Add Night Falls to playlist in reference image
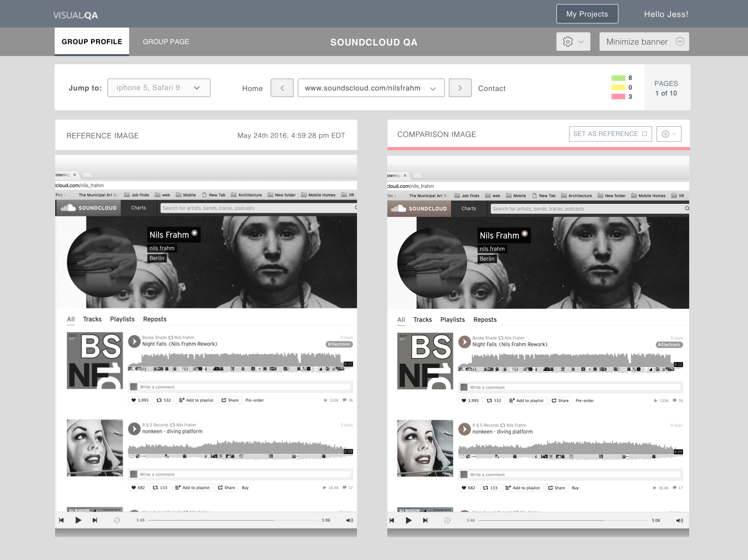The height and width of the screenshot is (560, 748). click(196, 400)
